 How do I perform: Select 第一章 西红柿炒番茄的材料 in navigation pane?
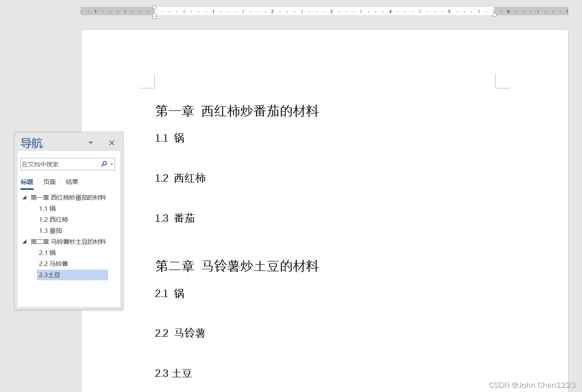coord(68,198)
